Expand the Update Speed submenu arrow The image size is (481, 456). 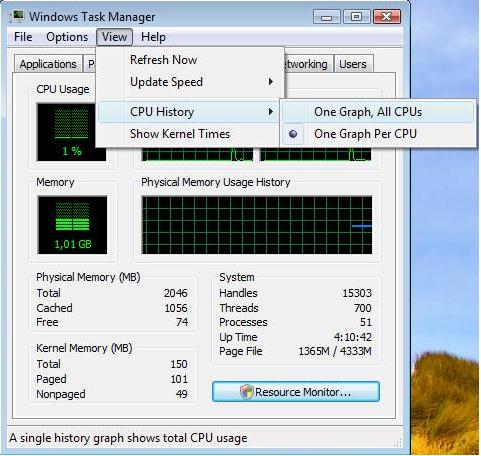coord(271,82)
